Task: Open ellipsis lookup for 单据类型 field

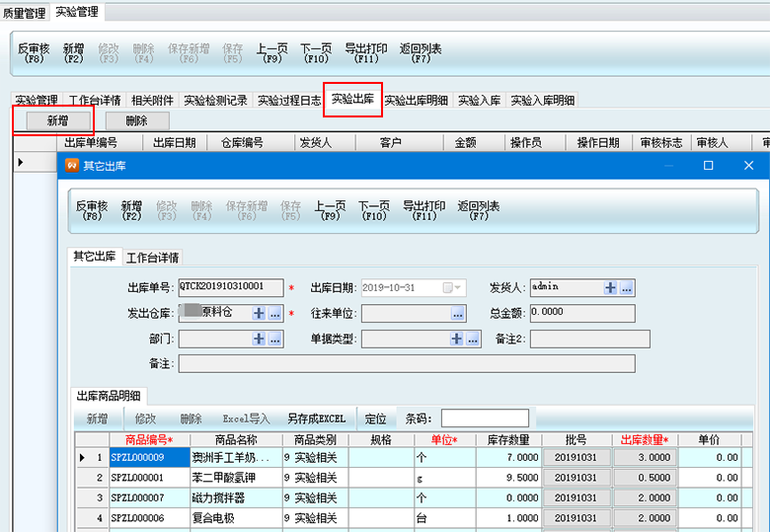Action: pos(473,339)
